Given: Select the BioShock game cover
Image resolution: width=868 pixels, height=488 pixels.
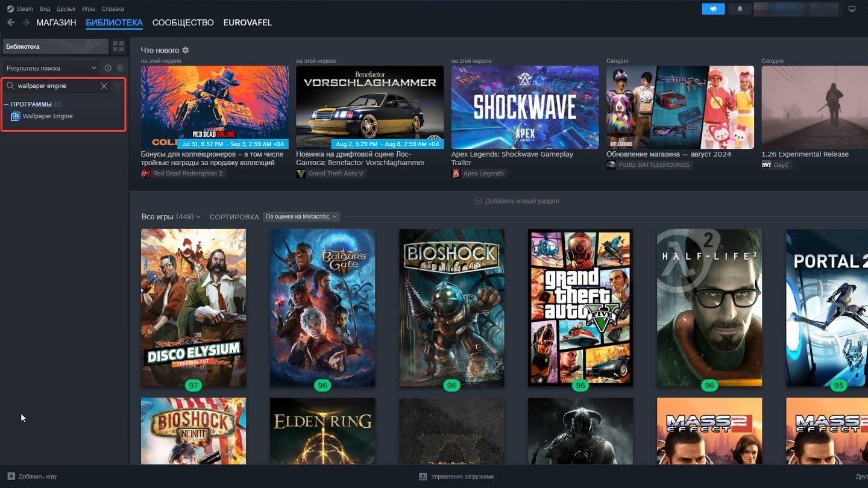Looking at the screenshot, I should click(x=451, y=308).
